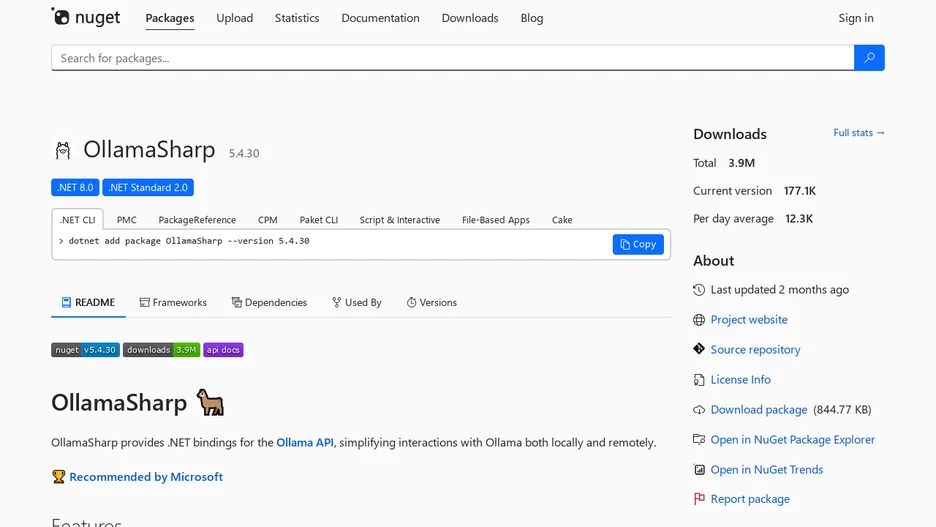Click the Current version value 177.1K
The height and width of the screenshot is (527, 936).
coord(800,191)
